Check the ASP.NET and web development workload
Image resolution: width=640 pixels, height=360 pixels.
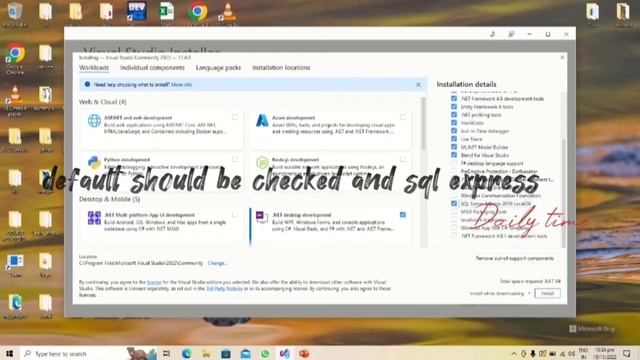(x=235, y=118)
